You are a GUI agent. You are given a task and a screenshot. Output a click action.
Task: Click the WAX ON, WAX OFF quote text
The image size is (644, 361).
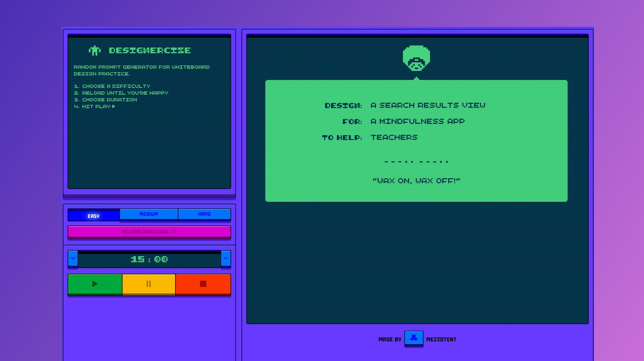tap(416, 181)
